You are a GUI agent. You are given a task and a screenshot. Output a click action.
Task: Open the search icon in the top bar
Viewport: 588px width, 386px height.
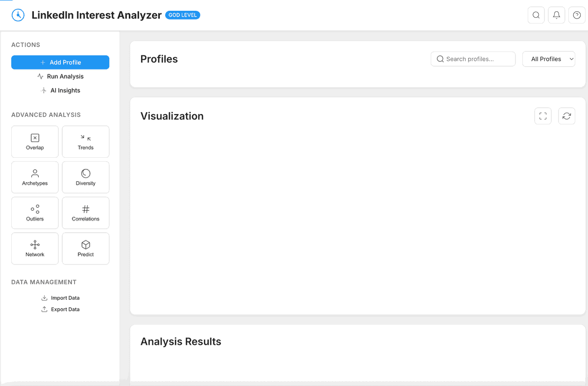[x=536, y=15]
